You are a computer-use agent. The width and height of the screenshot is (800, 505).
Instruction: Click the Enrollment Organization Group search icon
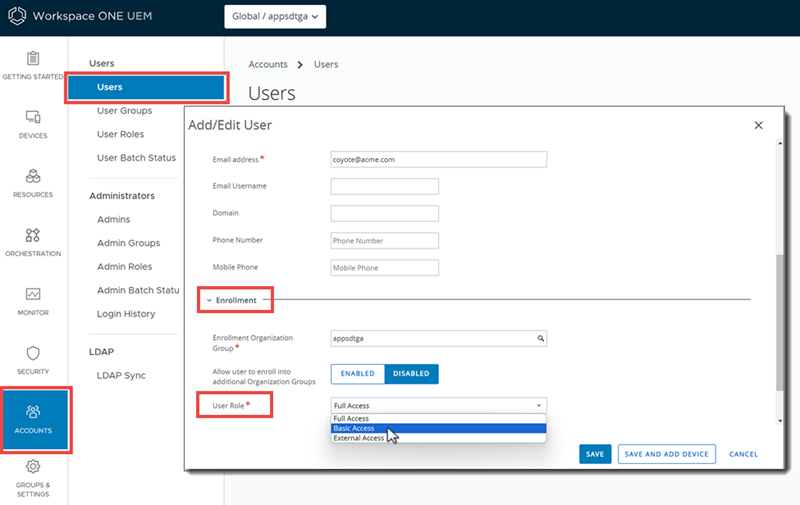tap(540, 338)
